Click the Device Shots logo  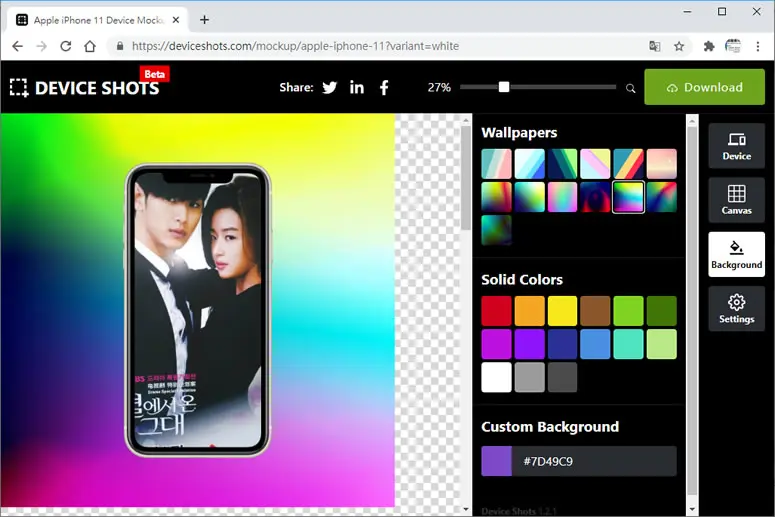[85, 87]
